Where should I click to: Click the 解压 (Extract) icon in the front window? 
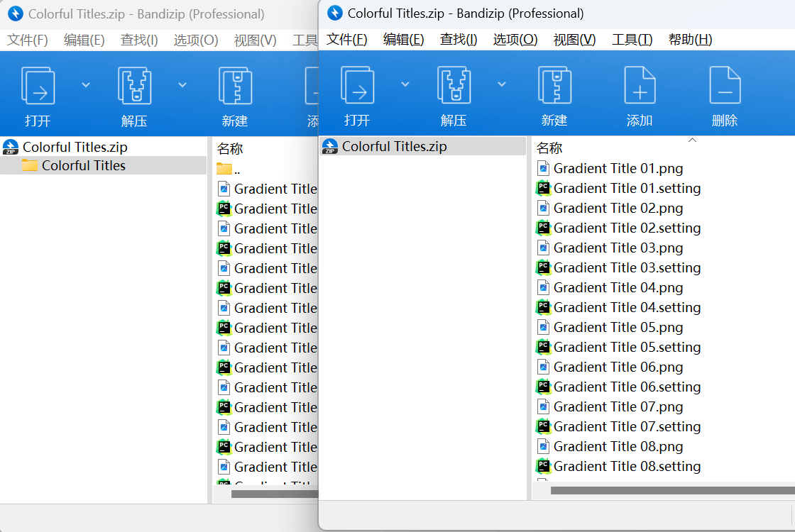pos(454,85)
